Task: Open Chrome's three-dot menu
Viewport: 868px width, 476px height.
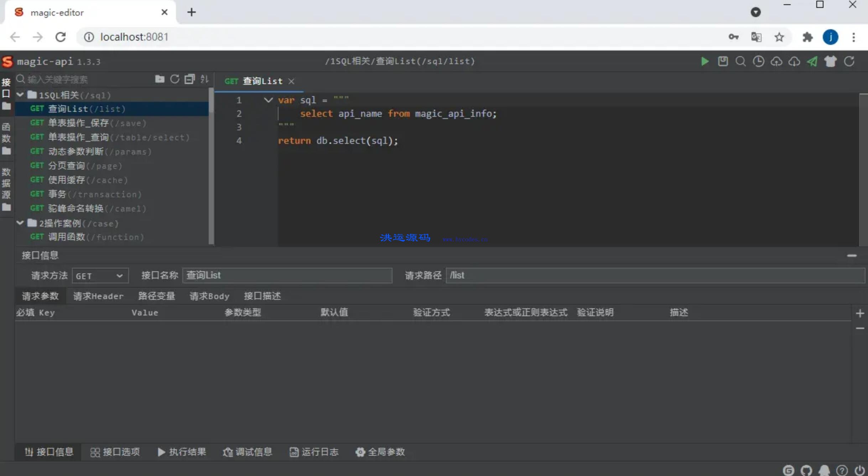Action: tap(854, 37)
